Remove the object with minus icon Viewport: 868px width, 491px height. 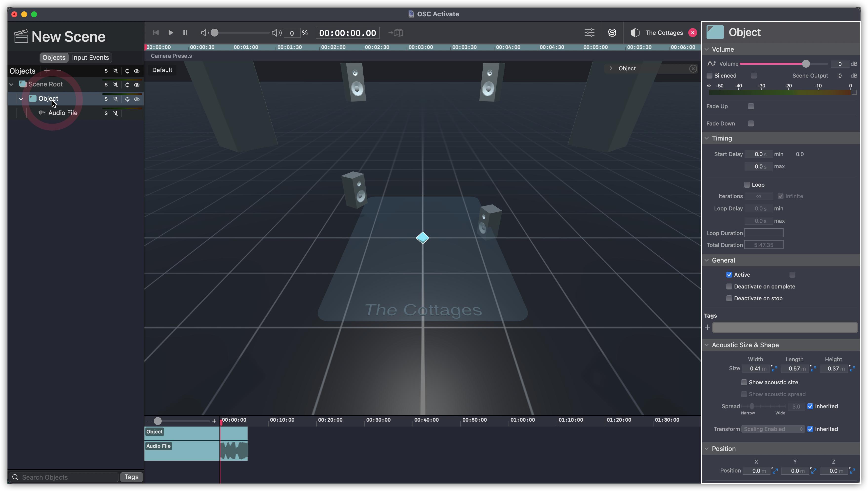tap(59, 71)
